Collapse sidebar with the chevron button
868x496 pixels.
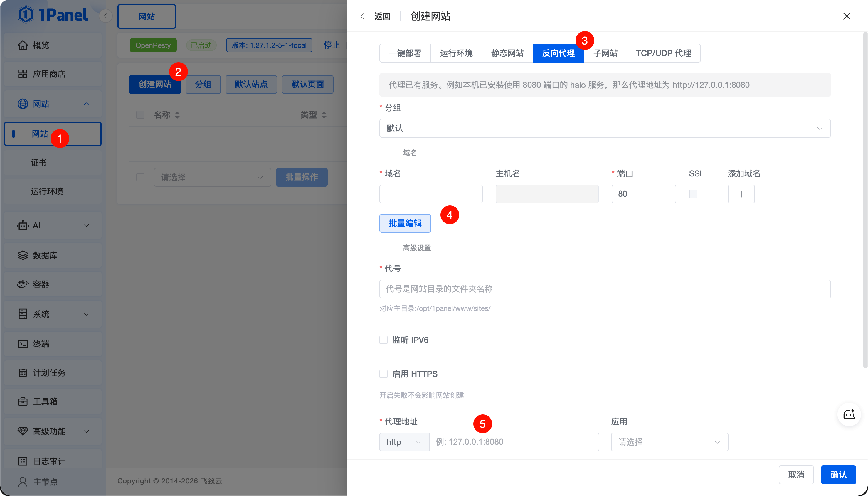(106, 16)
